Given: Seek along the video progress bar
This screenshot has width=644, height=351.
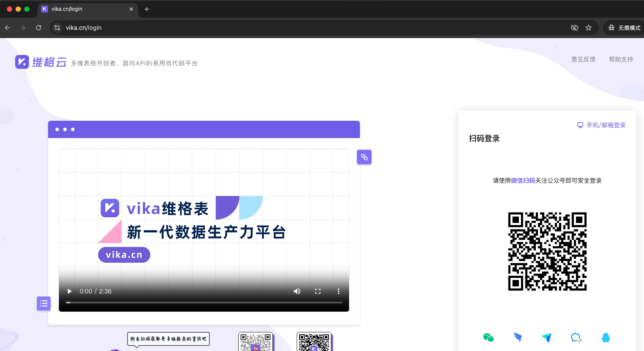Looking at the screenshot, I should tap(204, 303).
